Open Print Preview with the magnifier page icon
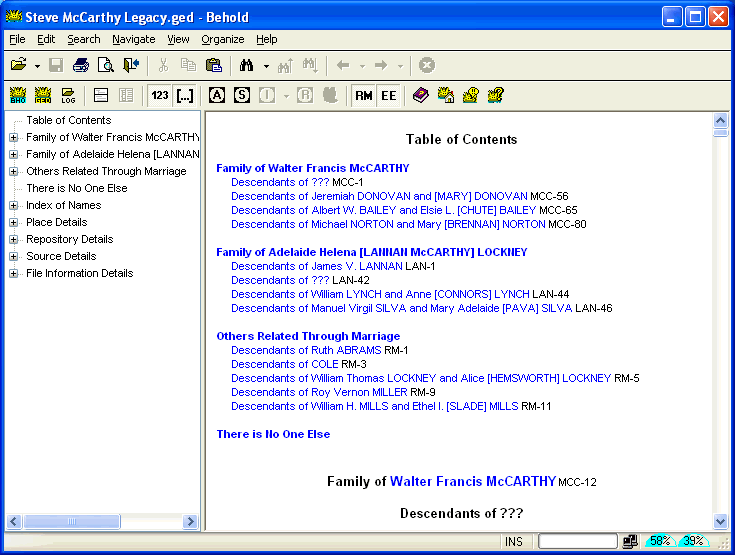Screen dimensions: 735x555 106,65
